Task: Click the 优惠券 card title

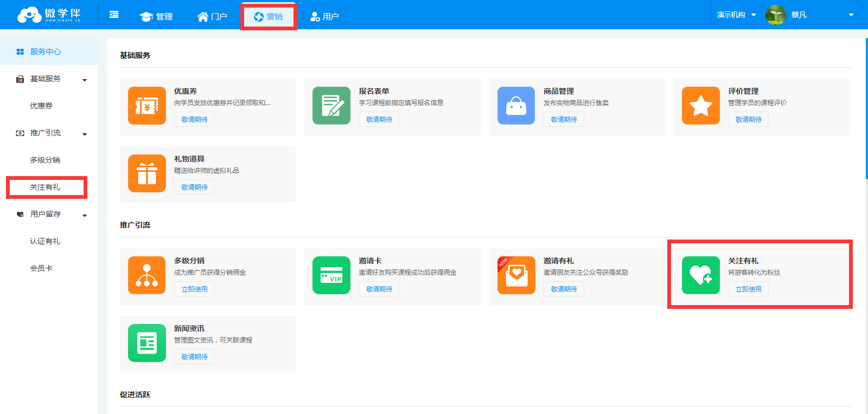Action: (x=186, y=91)
